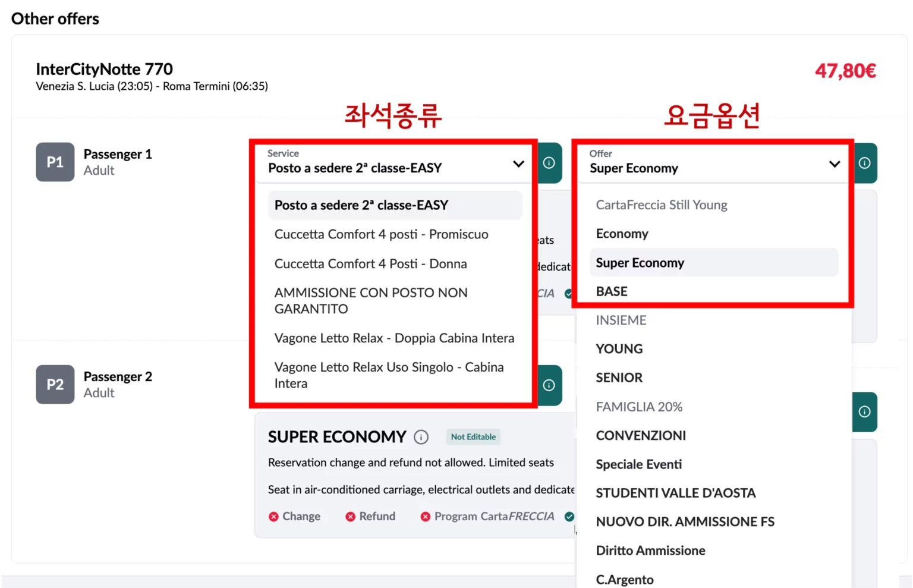Click the P2 passenger badge
The image size is (913, 588).
point(55,384)
